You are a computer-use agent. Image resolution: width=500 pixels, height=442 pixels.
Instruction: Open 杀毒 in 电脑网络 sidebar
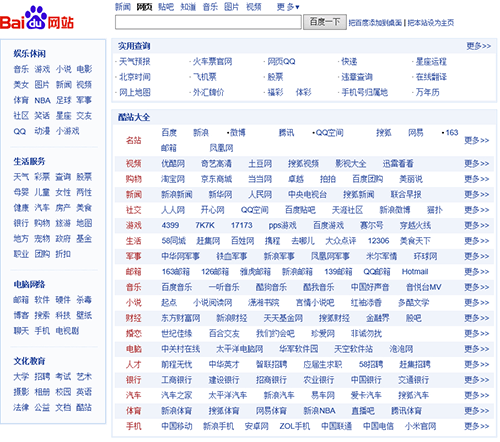[84, 300]
